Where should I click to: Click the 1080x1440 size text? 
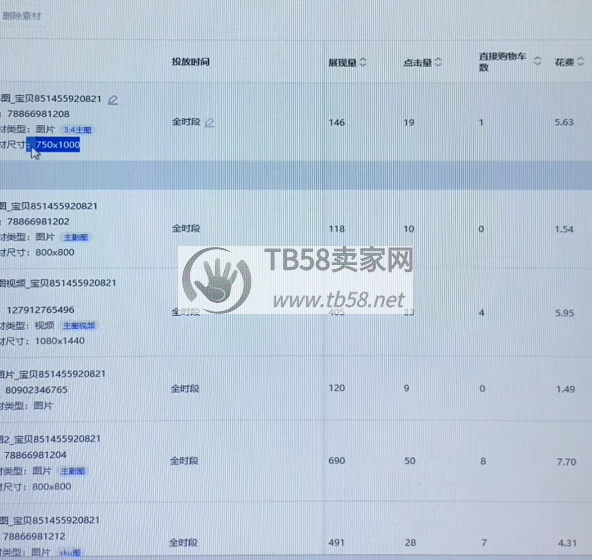[60, 341]
